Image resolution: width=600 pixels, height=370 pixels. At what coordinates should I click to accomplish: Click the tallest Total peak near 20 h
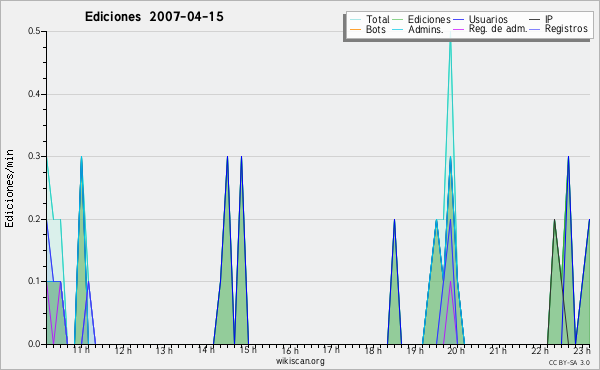[450, 40]
